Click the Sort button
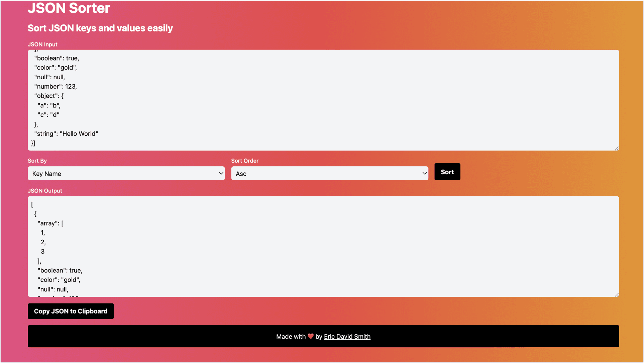 coord(447,172)
